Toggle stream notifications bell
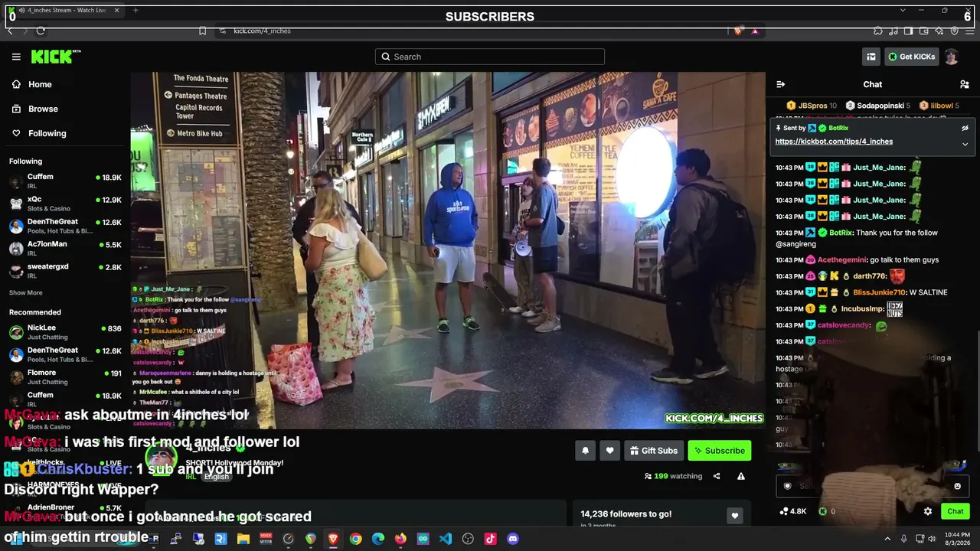Viewport: 980px width, 551px height. [x=586, y=451]
